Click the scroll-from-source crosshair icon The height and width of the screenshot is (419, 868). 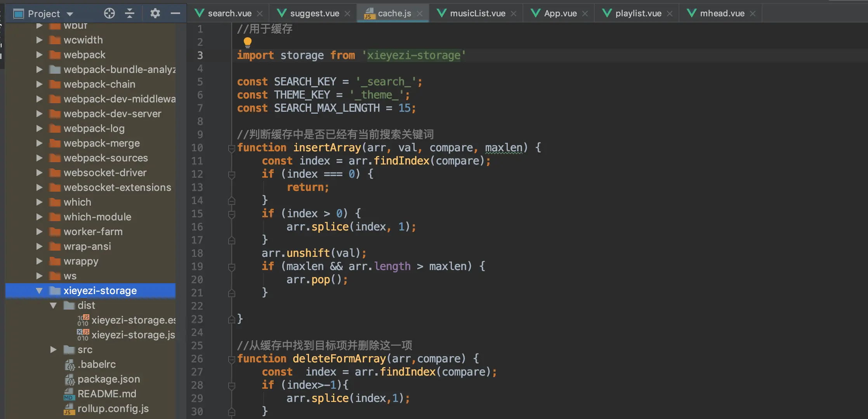(109, 13)
